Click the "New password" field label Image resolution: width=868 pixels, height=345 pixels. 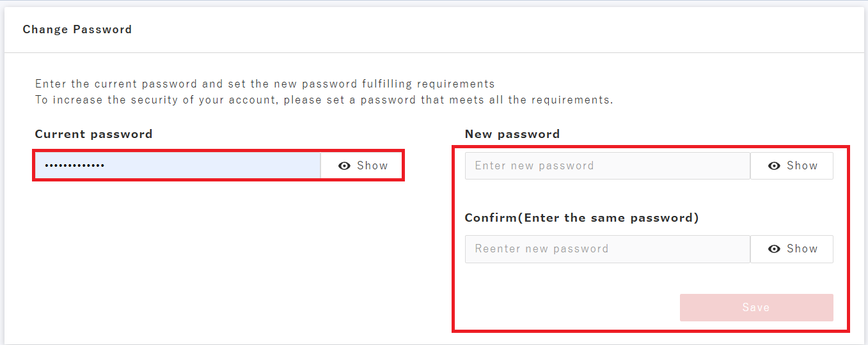click(512, 134)
